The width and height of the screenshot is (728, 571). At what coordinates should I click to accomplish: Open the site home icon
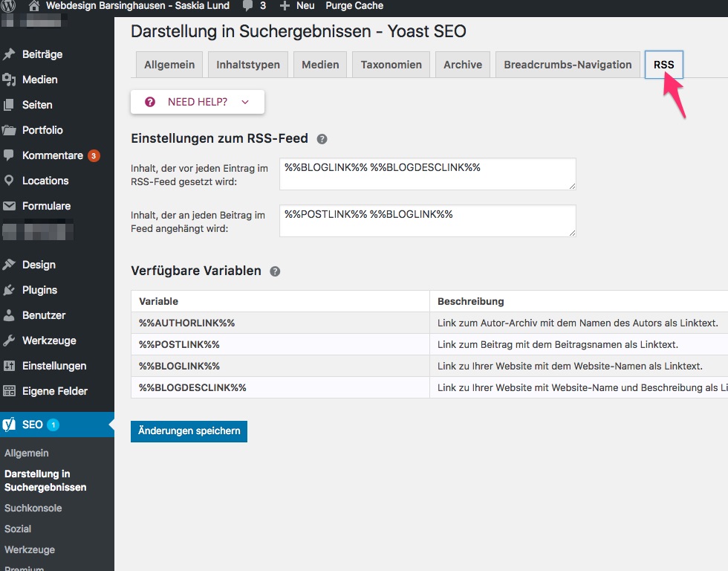coord(33,6)
